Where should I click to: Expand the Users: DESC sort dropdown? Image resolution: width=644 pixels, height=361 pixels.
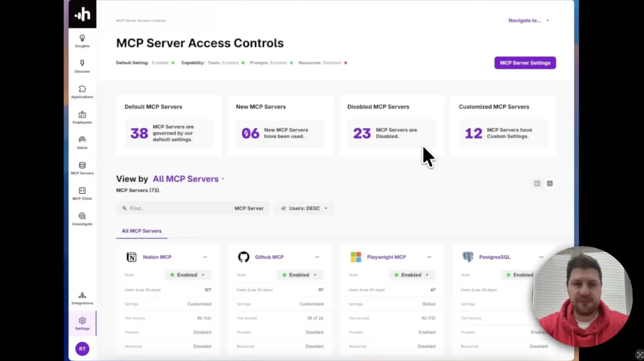(304, 208)
